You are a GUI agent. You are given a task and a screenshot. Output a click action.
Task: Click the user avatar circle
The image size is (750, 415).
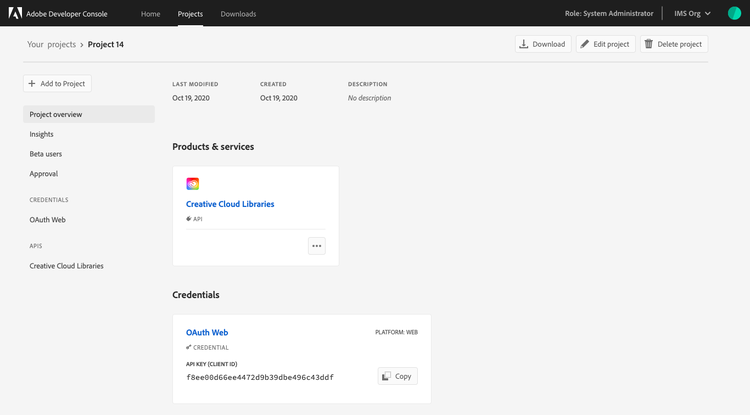(x=734, y=13)
